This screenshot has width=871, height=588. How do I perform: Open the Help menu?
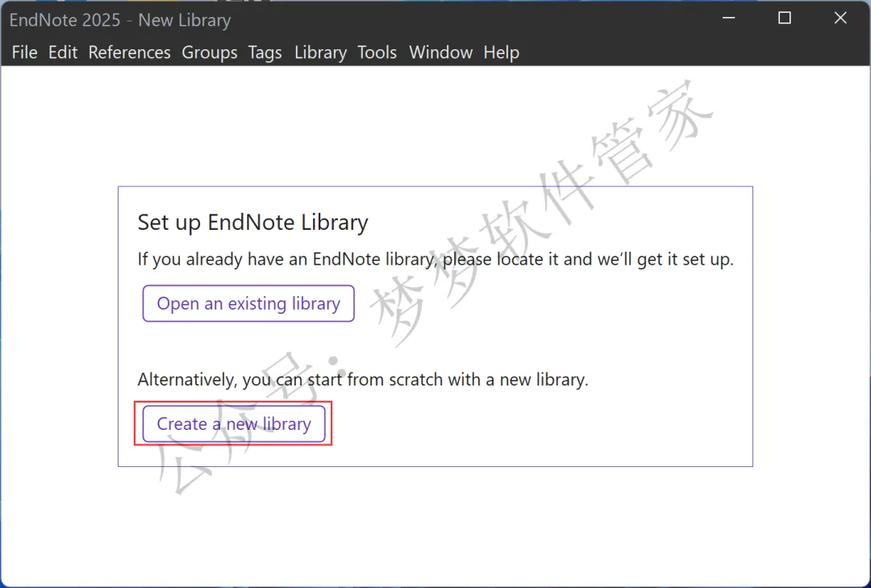501,52
